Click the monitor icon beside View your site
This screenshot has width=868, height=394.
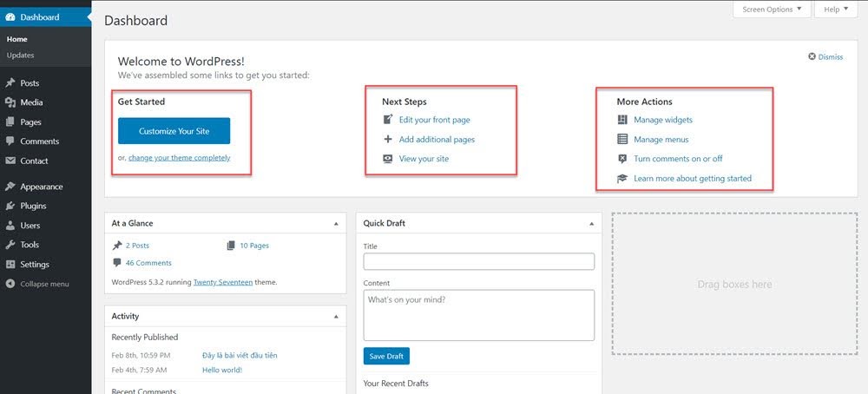pyautogui.click(x=388, y=159)
